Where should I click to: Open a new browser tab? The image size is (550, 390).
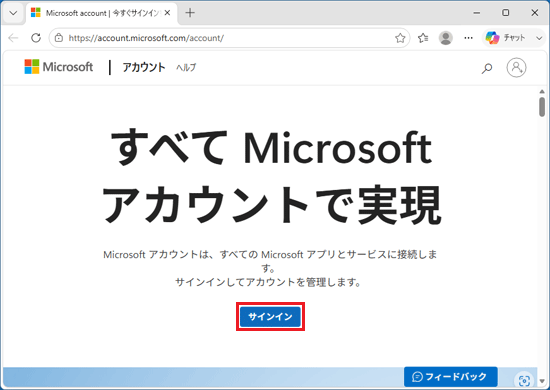190,13
